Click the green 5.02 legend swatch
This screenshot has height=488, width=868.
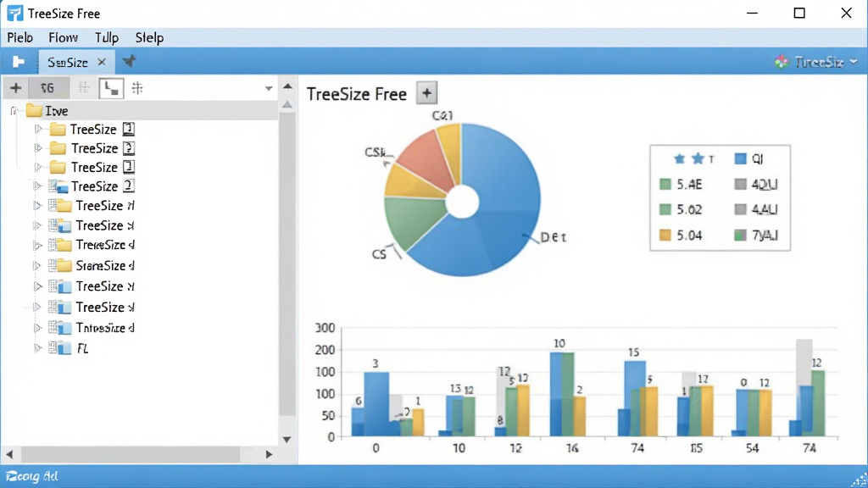[665, 210]
